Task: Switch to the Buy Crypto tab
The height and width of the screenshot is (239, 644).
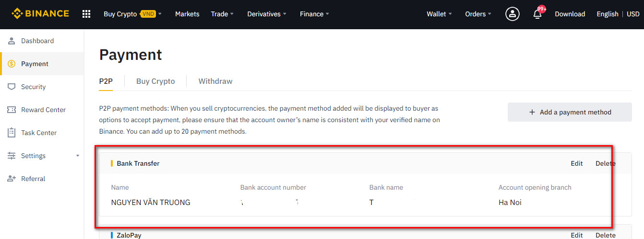Action: coord(155,81)
